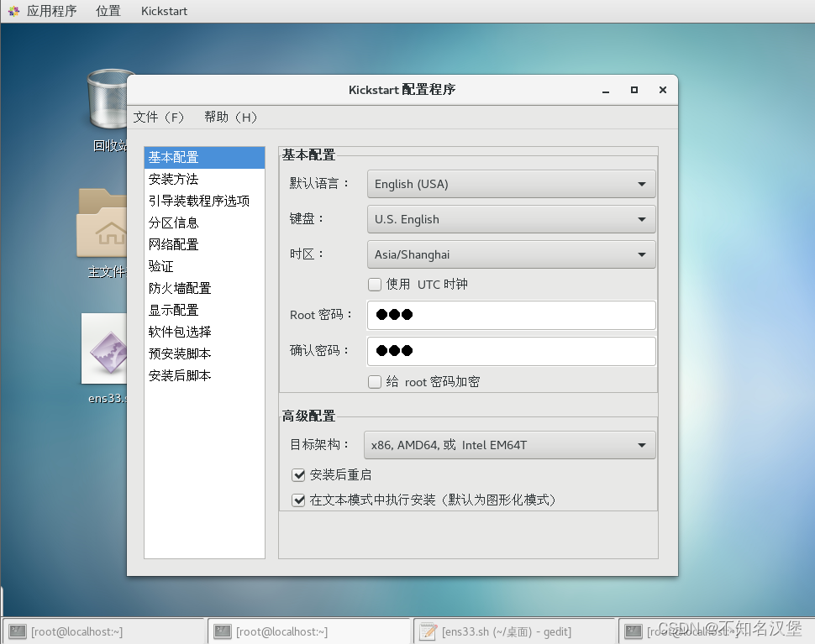Maximize the Kickstart configuration window
This screenshot has height=644, width=815.
pos(634,90)
